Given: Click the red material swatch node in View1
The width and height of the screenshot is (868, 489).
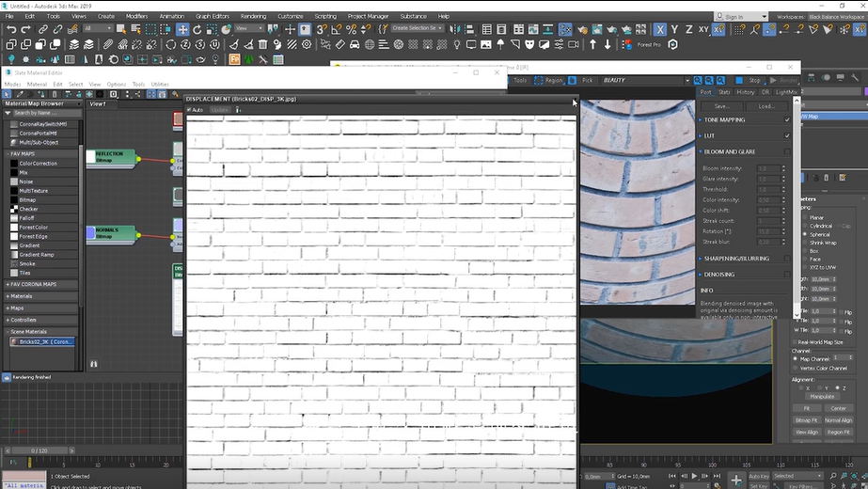Looking at the screenshot, I should [178, 119].
